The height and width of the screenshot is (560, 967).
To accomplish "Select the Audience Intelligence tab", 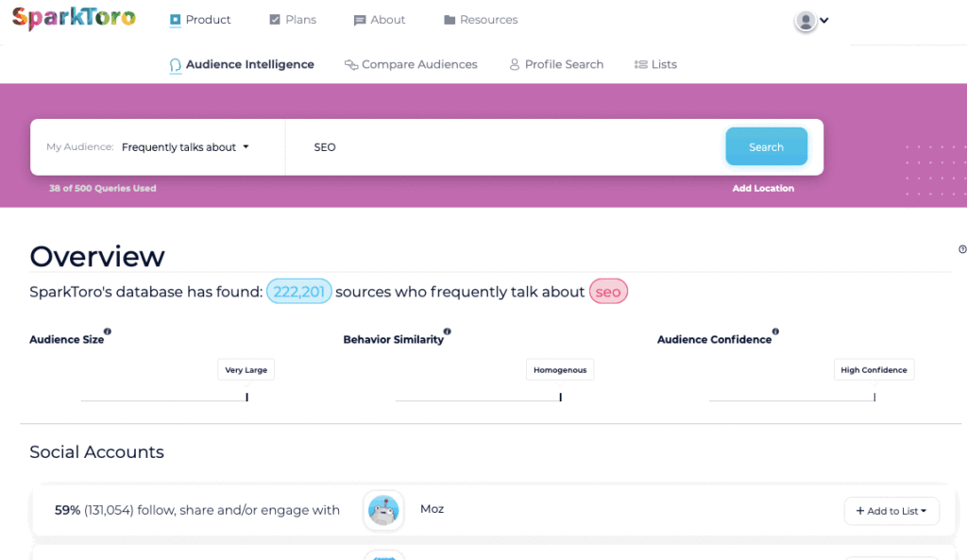I will click(242, 65).
